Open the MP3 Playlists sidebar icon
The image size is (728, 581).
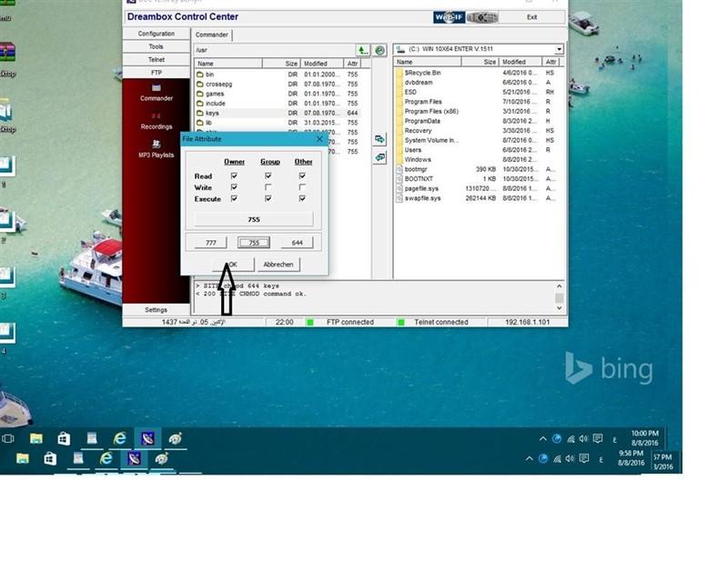tap(156, 145)
